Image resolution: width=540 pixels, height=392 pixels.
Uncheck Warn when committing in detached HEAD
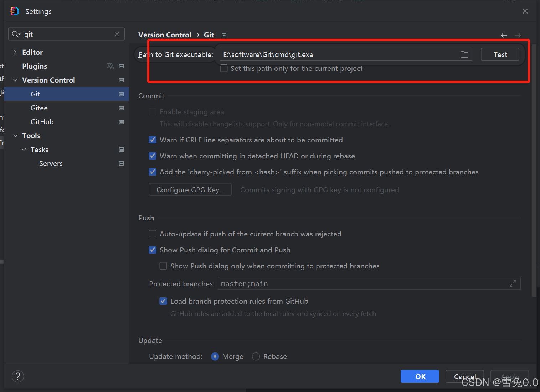tap(153, 156)
